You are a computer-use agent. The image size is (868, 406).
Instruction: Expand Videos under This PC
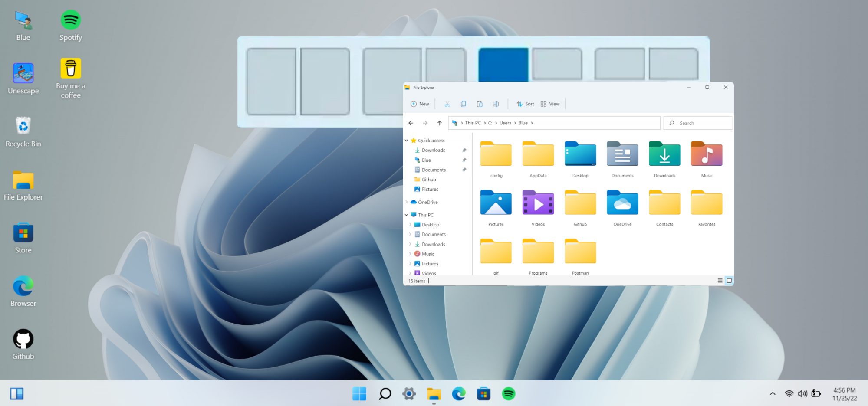(x=410, y=273)
